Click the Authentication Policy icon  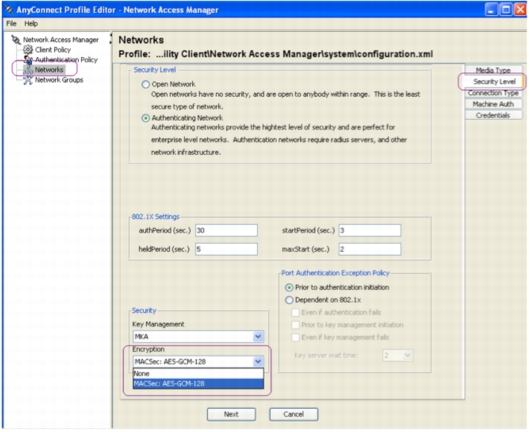[x=28, y=60]
